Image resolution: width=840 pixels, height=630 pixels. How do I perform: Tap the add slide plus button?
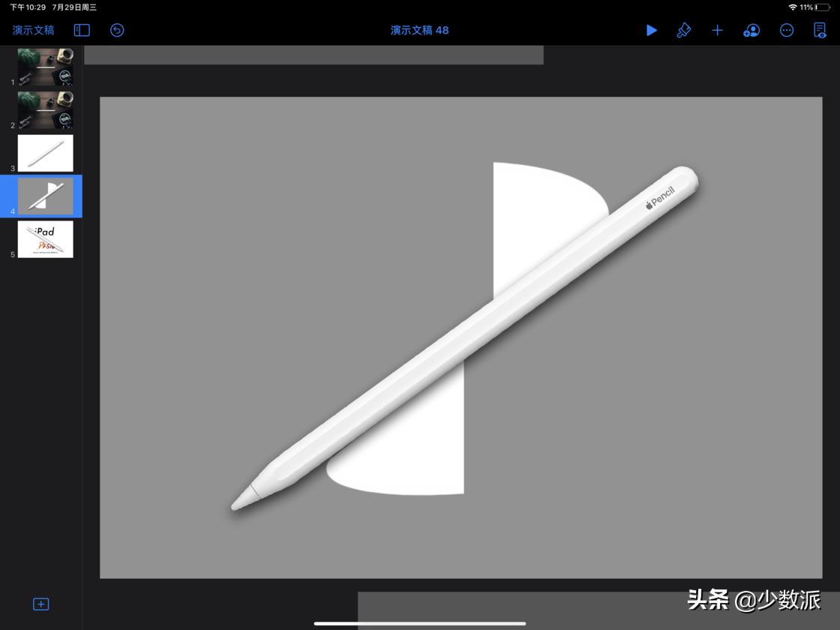coord(41,604)
